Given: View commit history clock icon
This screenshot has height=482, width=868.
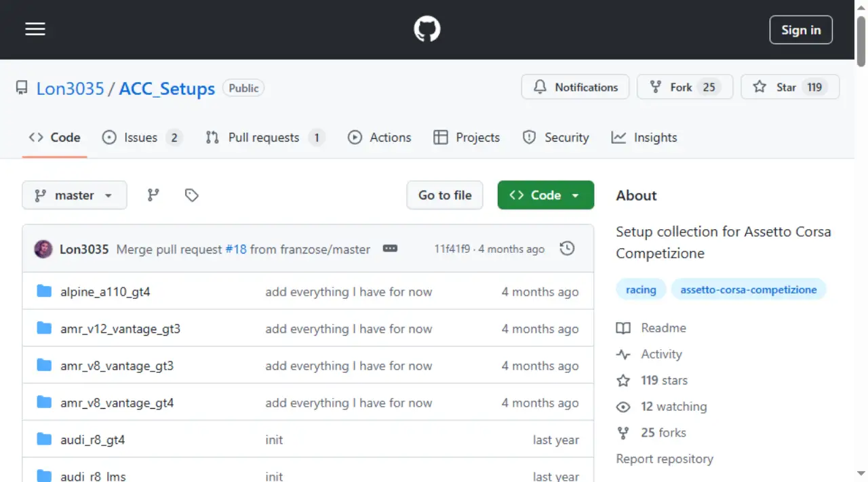Looking at the screenshot, I should tap(567, 249).
